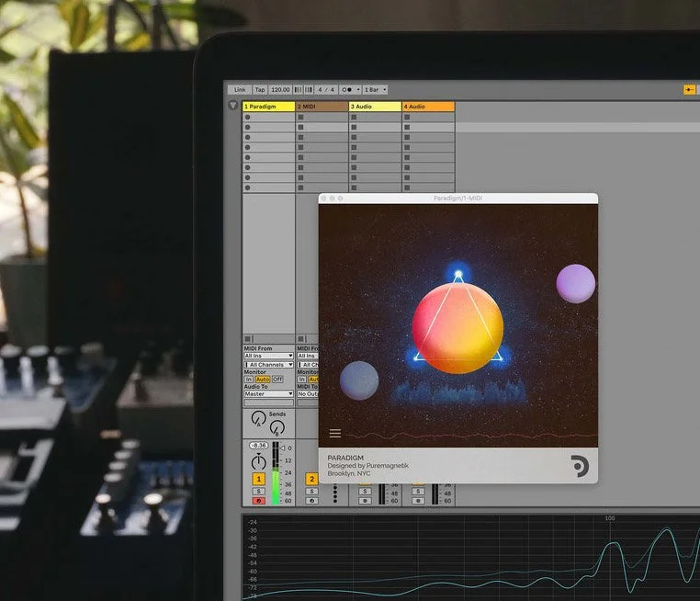This screenshot has height=601, width=700.
Task: Set track 2 Monitor to In
Action: (302, 380)
